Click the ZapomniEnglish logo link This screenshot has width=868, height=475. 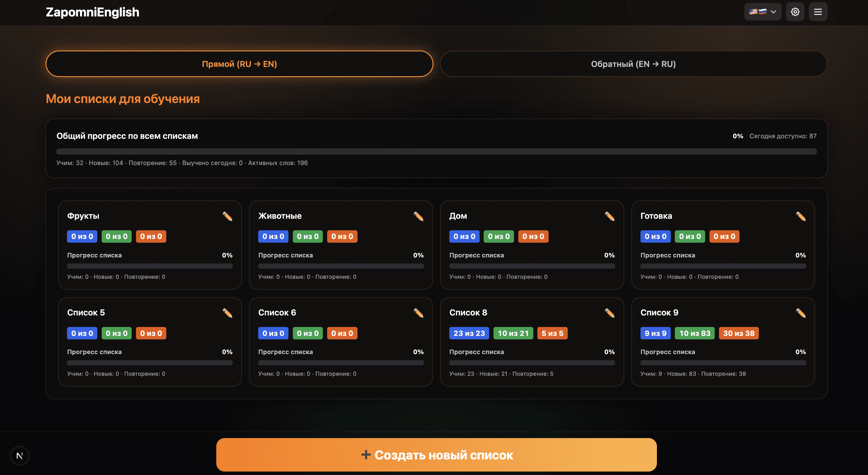pyautogui.click(x=92, y=12)
